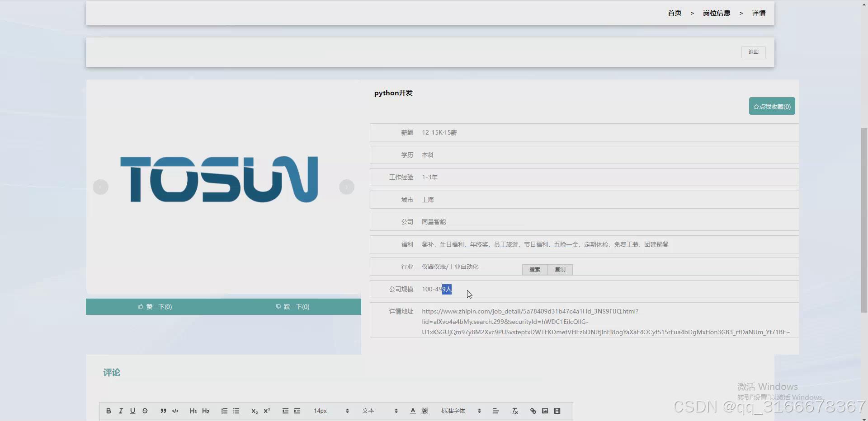Choose 复制 in selection popup
This screenshot has width=868, height=421.
[560, 270]
